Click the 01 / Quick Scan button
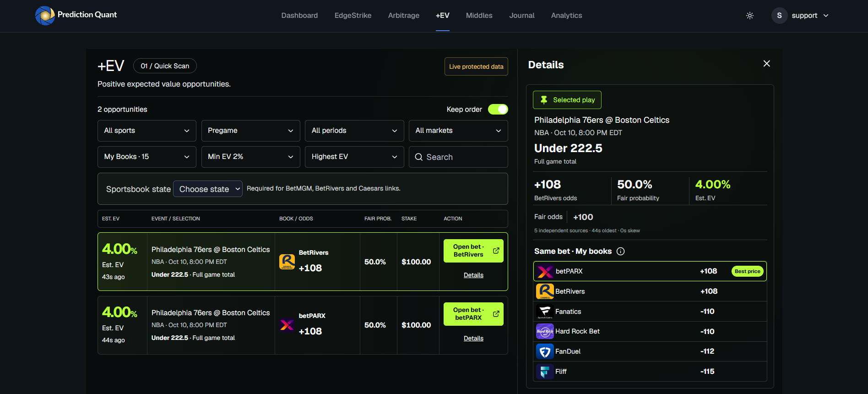This screenshot has width=868, height=394. (x=165, y=66)
